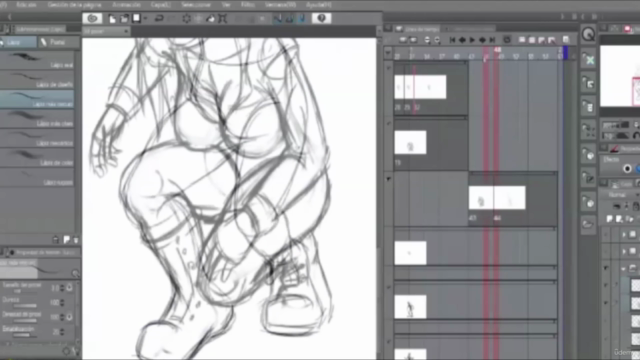
Task: Click the Undo arrow icon
Action: pyautogui.click(x=159, y=18)
